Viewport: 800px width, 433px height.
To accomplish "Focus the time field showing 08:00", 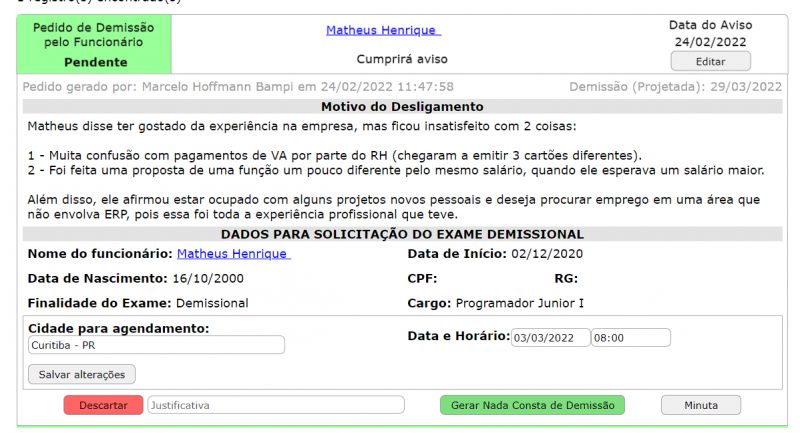I will pos(630,338).
